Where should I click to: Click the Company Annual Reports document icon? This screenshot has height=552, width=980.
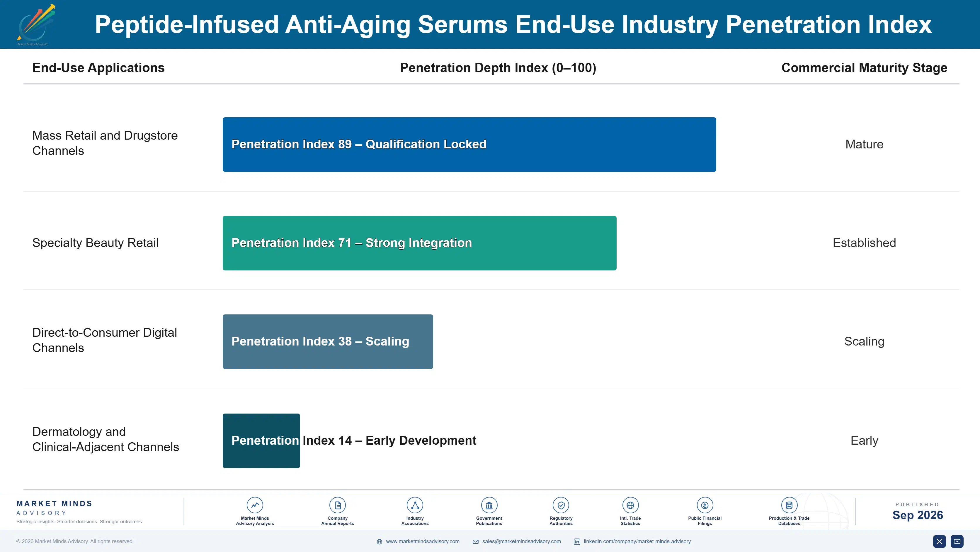[337, 505]
